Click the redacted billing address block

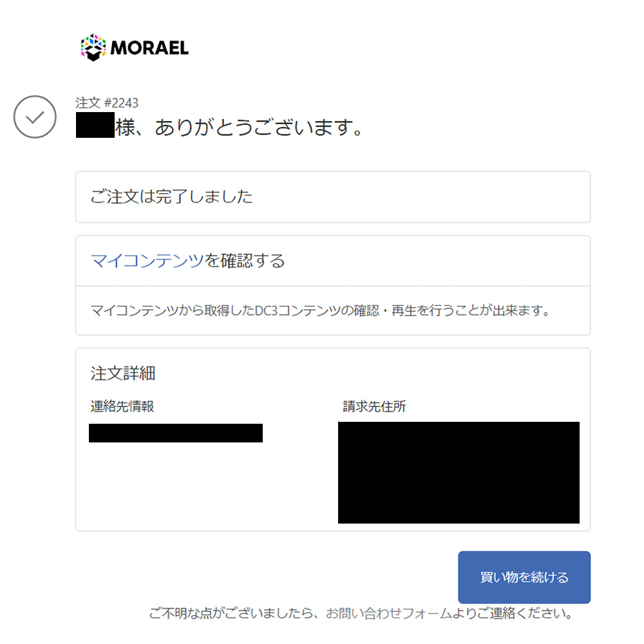tap(458, 472)
